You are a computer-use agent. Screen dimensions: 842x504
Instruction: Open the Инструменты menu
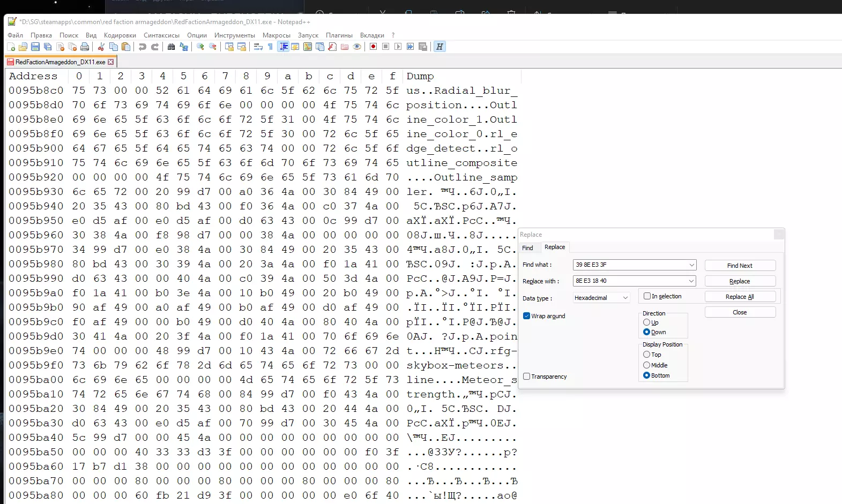[x=235, y=35]
